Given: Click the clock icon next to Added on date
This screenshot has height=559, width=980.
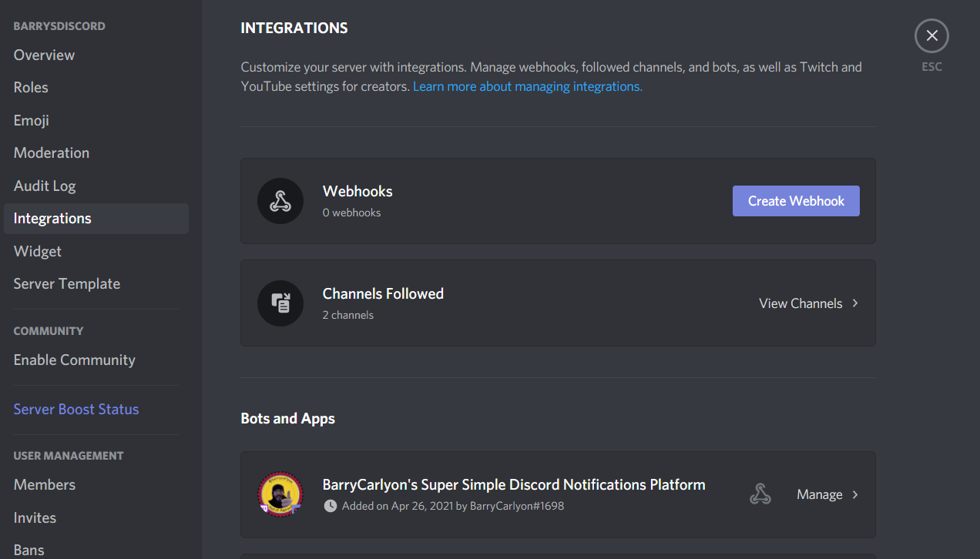Looking at the screenshot, I should pyautogui.click(x=330, y=506).
